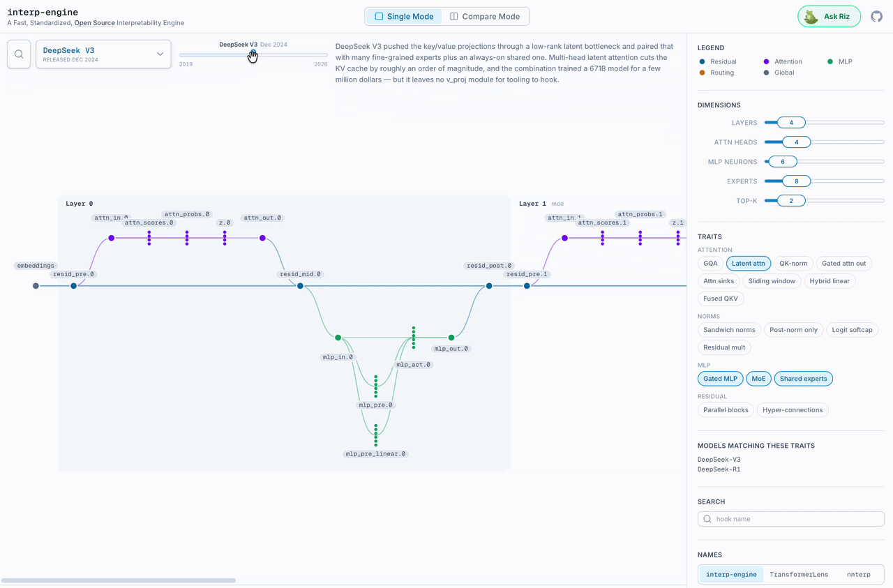Open the DeepSeek V3 model dropdown
893x588 pixels.
tap(103, 54)
